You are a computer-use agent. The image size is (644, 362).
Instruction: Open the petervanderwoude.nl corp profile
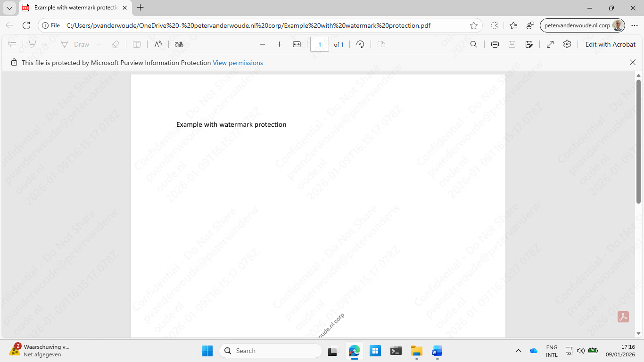coord(583,25)
